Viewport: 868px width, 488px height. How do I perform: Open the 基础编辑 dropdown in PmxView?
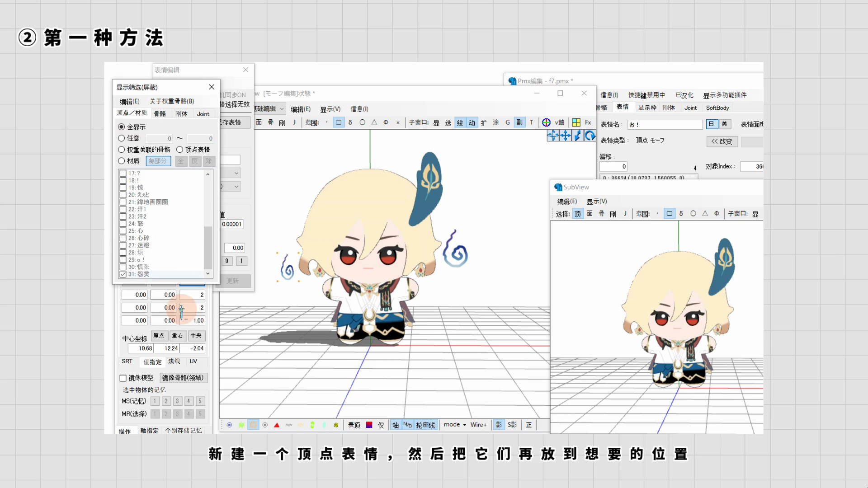click(x=269, y=109)
